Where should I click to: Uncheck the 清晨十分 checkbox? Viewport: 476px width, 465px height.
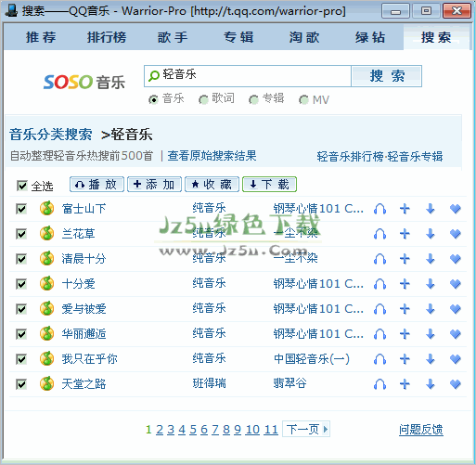point(21,259)
